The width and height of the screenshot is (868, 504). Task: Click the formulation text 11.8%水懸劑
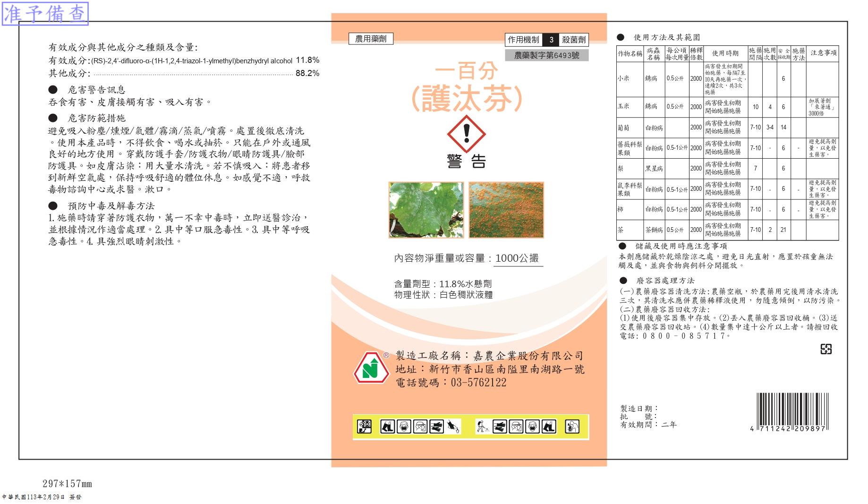coord(466,284)
